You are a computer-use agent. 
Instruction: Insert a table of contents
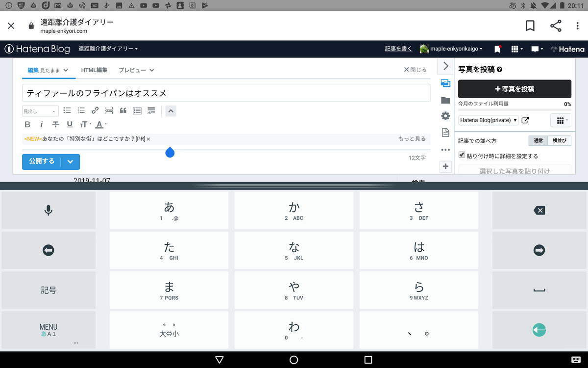pos(137,111)
